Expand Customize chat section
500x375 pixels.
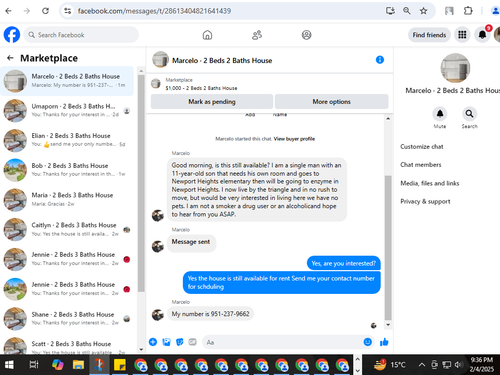click(422, 147)
